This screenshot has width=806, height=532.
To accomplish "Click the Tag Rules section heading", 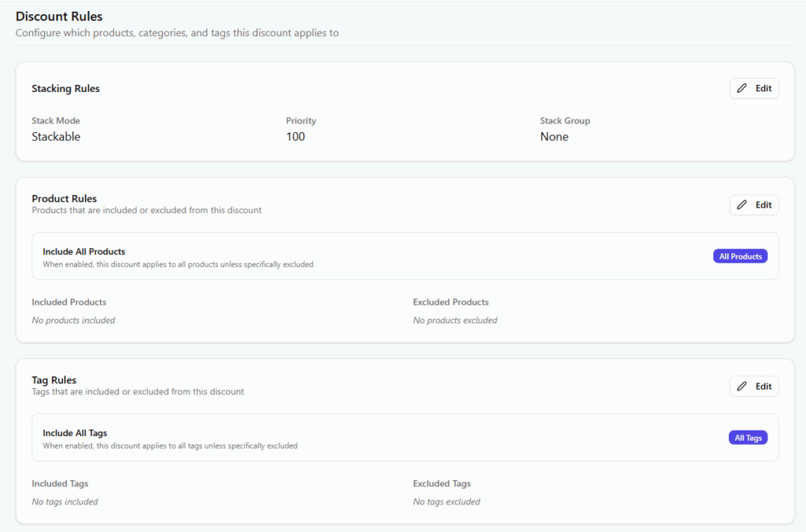I will pyautogui.click(x=54, y=380).
